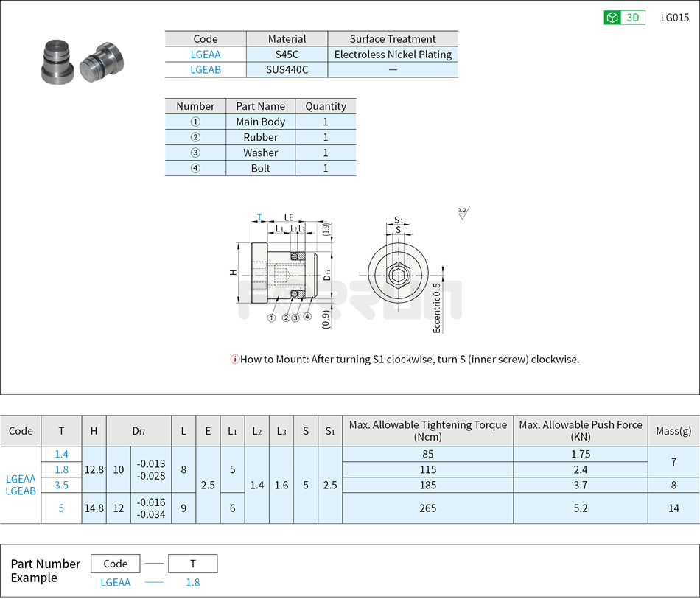Click the Rubber part name cell
The height and width of the screenshot is (599, 700).
click(260, 137)
